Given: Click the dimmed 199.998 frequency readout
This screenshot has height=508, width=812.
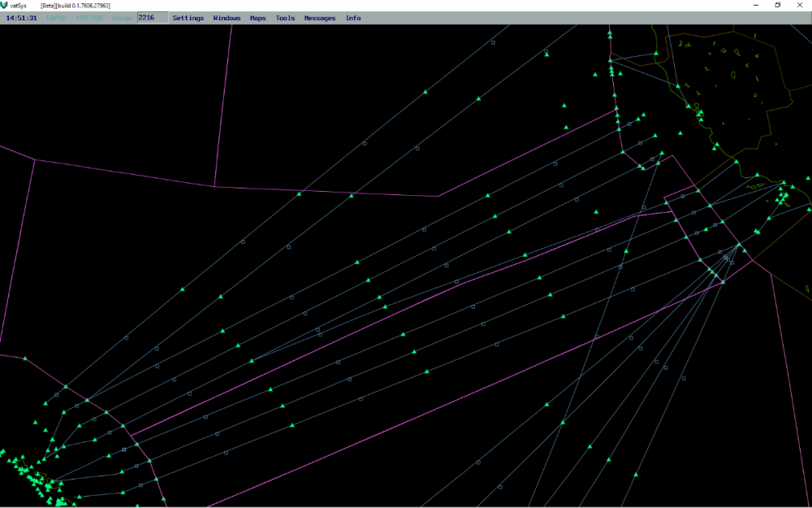Looking at the screenshot, I should pos(89,18).
